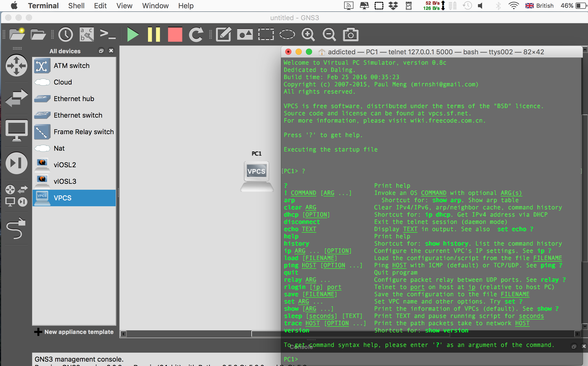Select Nat in the device list

74,148
